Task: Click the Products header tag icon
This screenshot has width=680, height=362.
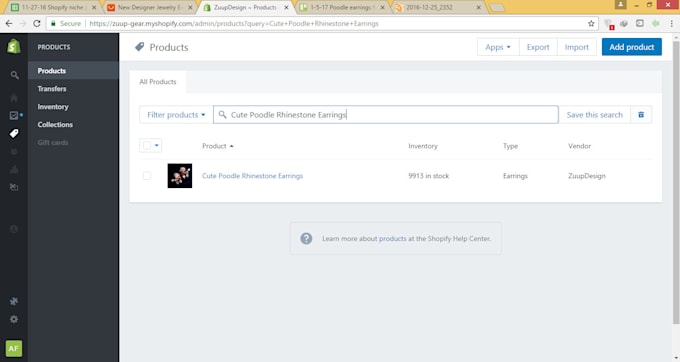Action: (139, 47)
